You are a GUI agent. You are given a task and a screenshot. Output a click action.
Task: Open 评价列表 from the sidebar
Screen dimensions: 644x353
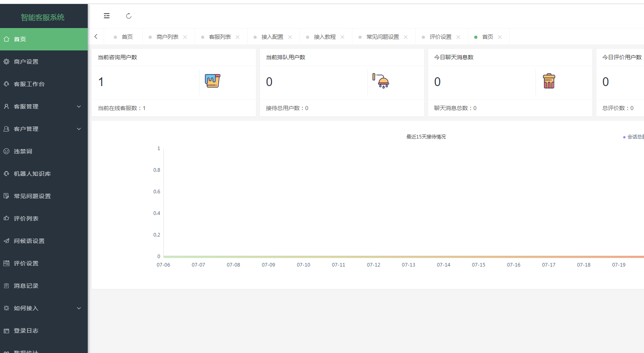tap(44, 219)
